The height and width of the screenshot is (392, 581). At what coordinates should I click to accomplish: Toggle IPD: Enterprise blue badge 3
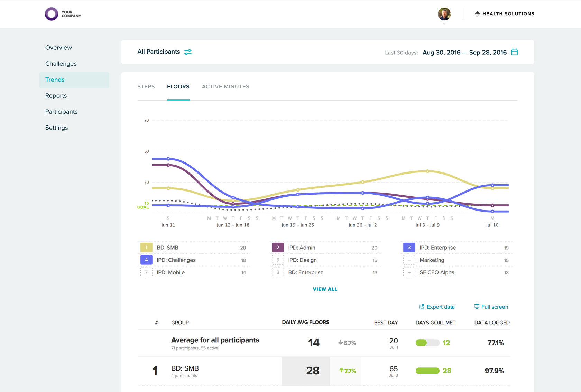click(409, 248)
